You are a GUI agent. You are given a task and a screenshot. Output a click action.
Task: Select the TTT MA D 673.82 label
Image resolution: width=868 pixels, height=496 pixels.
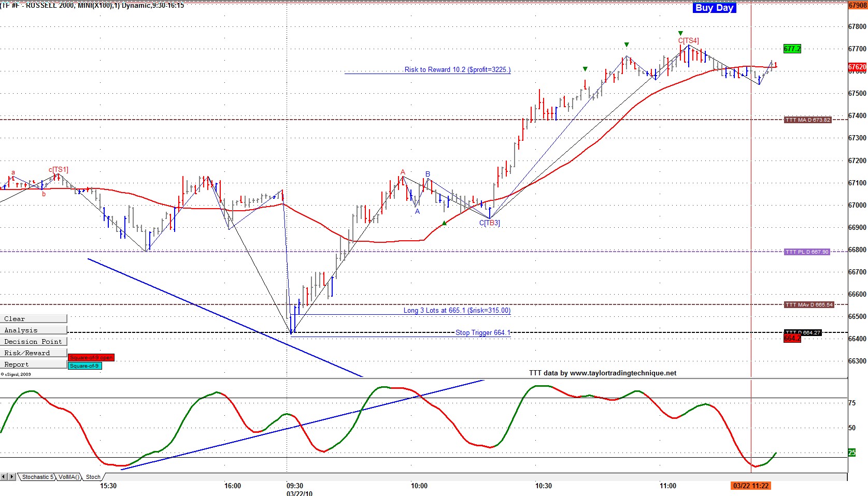click(x=808, y=120)
